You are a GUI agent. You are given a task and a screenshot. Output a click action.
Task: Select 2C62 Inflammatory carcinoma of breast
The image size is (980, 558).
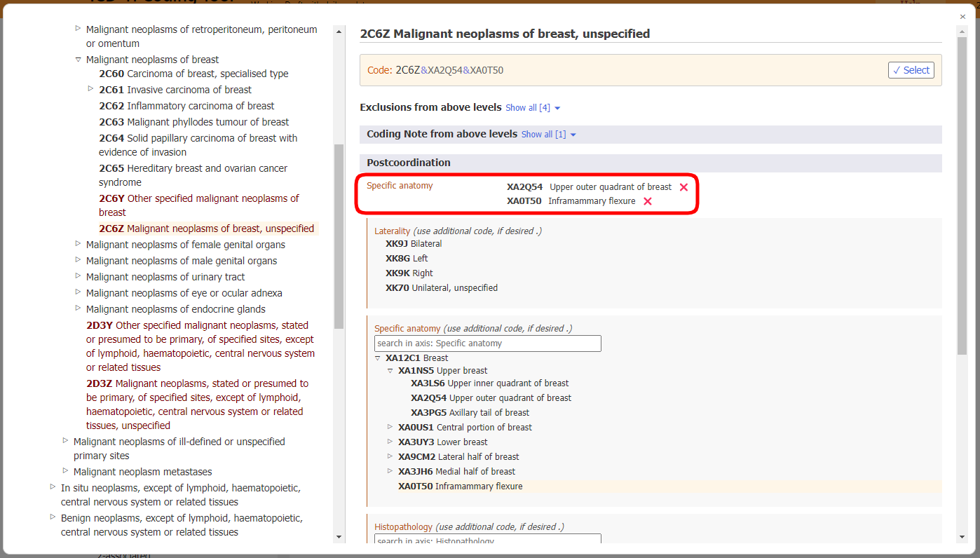186,105
